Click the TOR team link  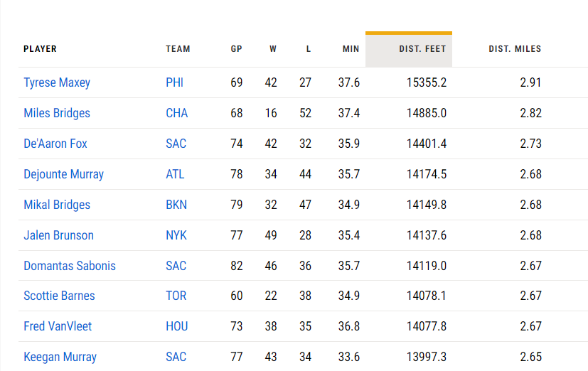176,296
